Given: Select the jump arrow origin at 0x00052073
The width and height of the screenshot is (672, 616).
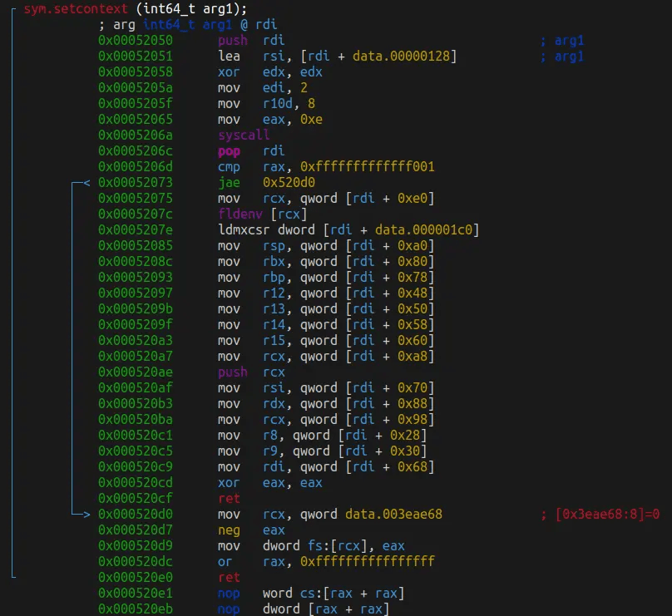Looking at the screenshot, I should click(81, 183).
